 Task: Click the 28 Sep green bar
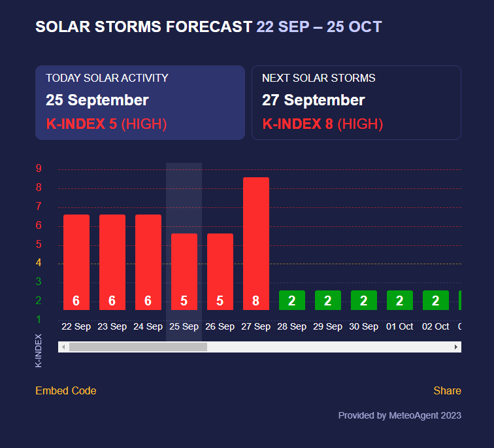tap(292, 300)
